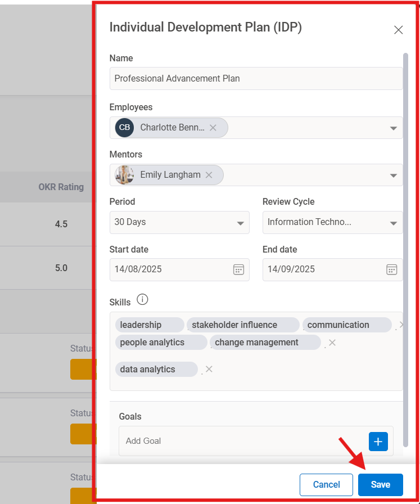Screen dimensions: 420x504
Task: Remove Charlotte Benn employee chip
Action: (213, 128)
